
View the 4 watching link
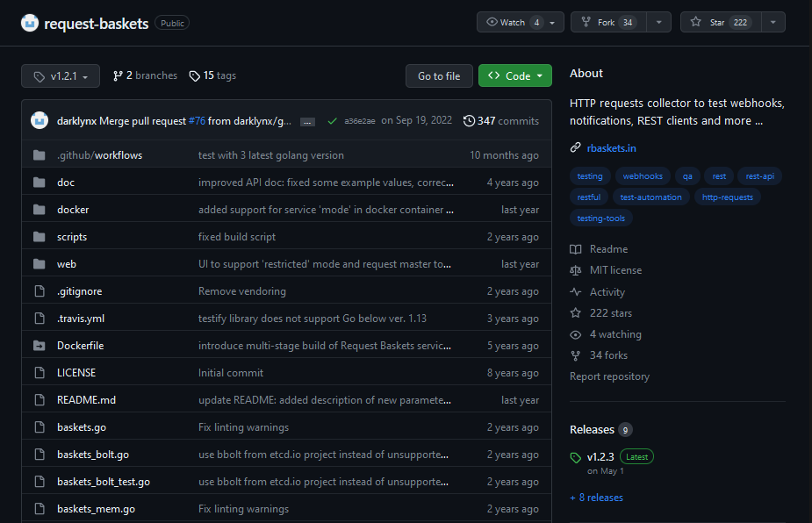(606, 334)
